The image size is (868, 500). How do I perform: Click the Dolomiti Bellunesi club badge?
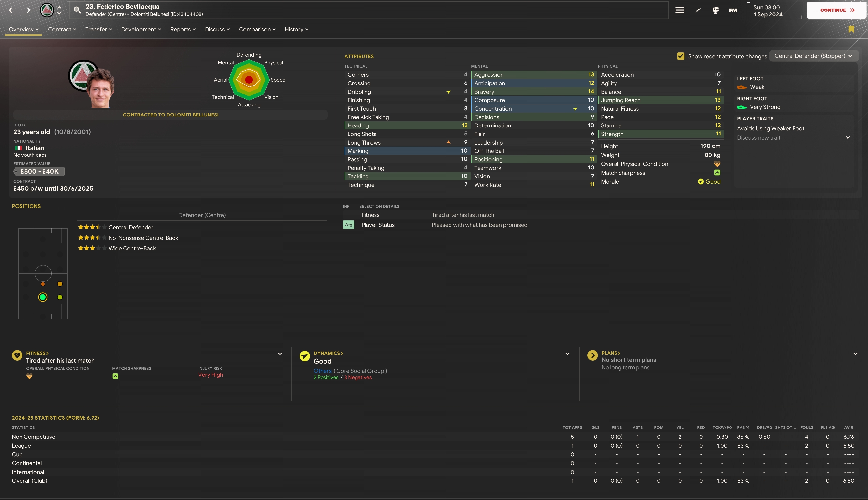[47, 10]
